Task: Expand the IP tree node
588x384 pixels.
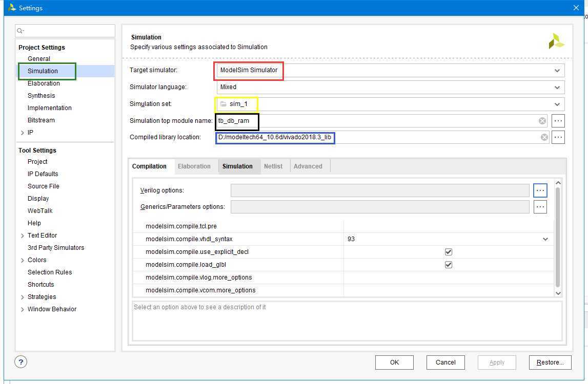Action: click(22, 133)
